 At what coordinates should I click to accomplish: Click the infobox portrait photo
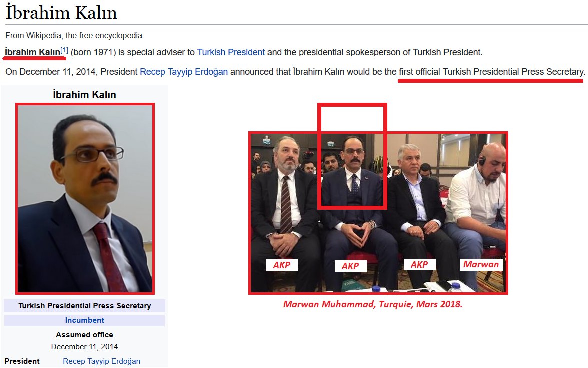[x=85, y=198]
